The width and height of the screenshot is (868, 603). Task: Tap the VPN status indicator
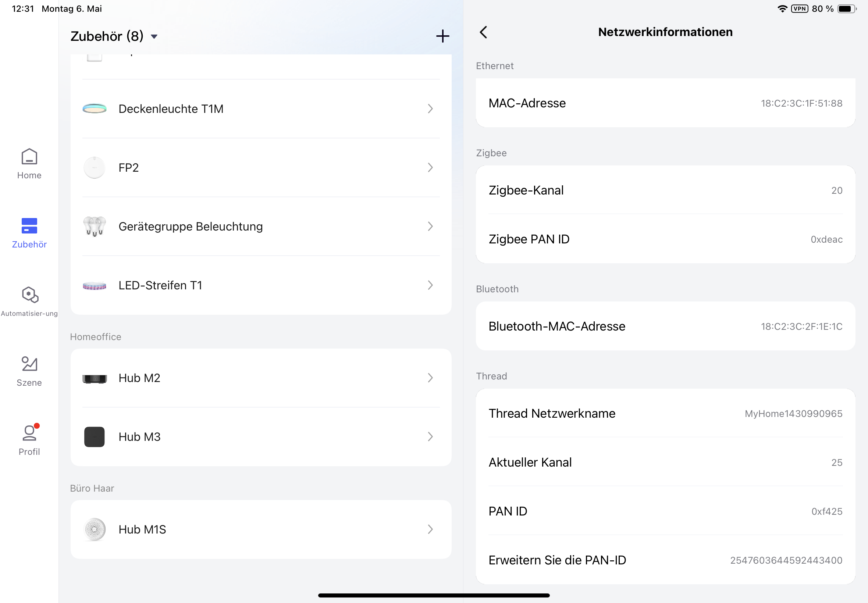click(799, 9)
